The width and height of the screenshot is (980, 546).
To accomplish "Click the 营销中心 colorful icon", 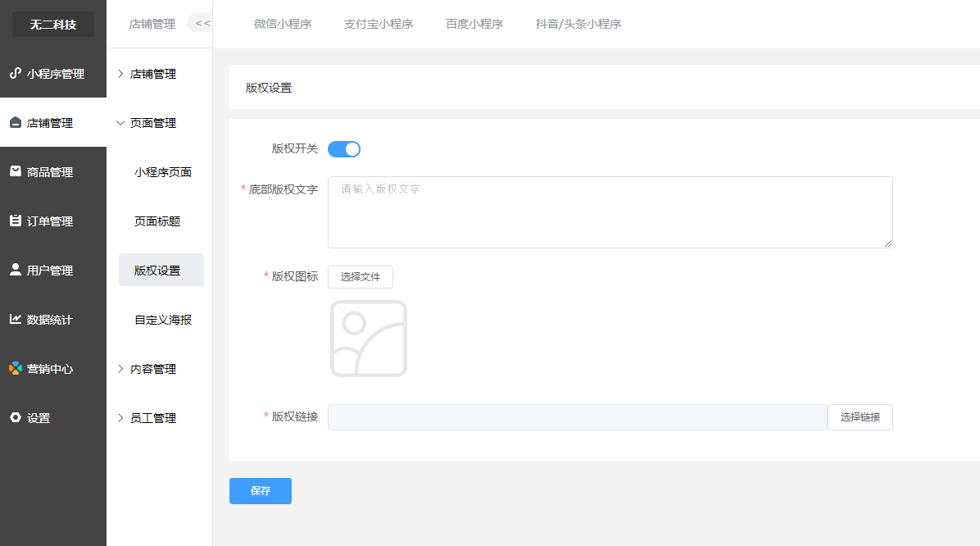I will (x=16, y=368).
